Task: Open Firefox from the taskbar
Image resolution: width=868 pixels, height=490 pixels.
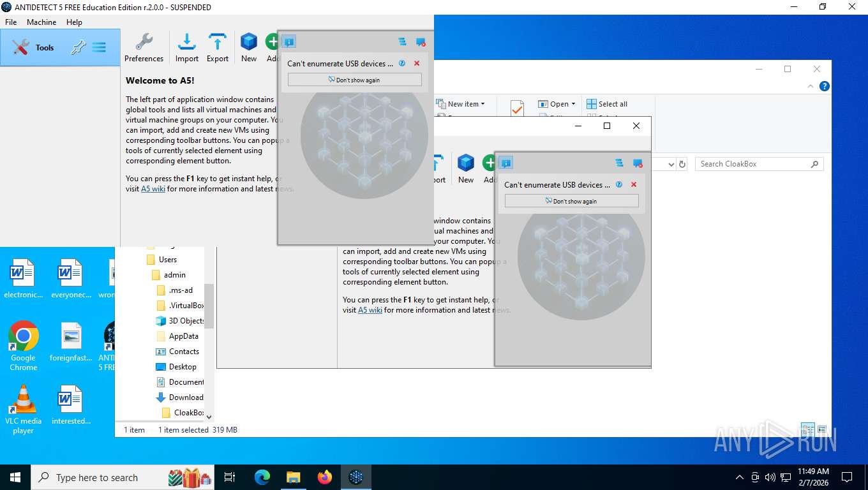Action: point(325,477)
